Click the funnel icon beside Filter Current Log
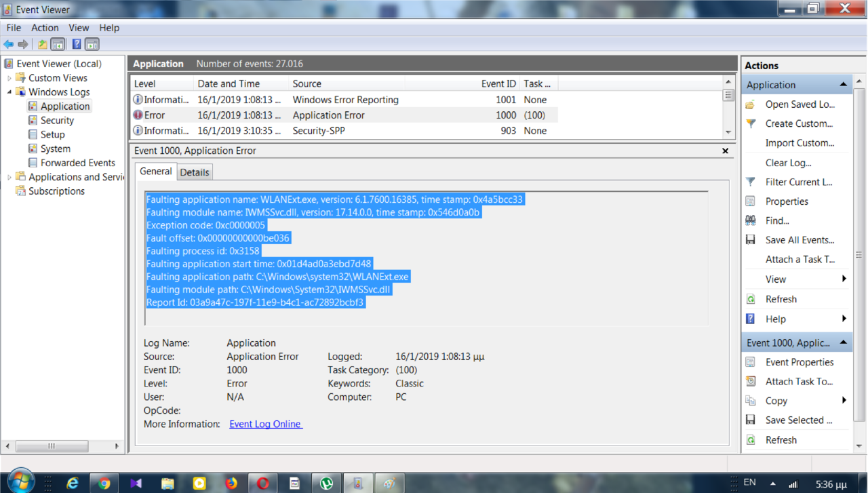The image size is (868, 493). pos(751,182)
